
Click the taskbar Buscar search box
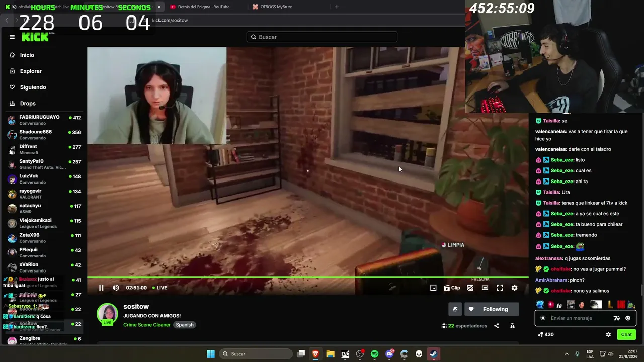(255, 354)
